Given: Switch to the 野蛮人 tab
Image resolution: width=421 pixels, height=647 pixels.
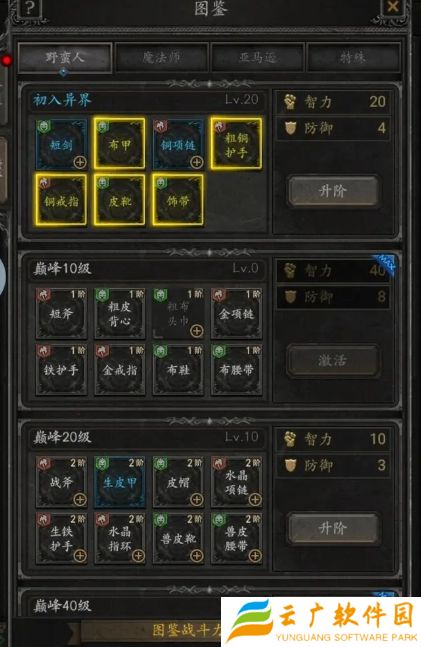Looking at the screenshot, I should pyautogui.click(x=65, y=57).
